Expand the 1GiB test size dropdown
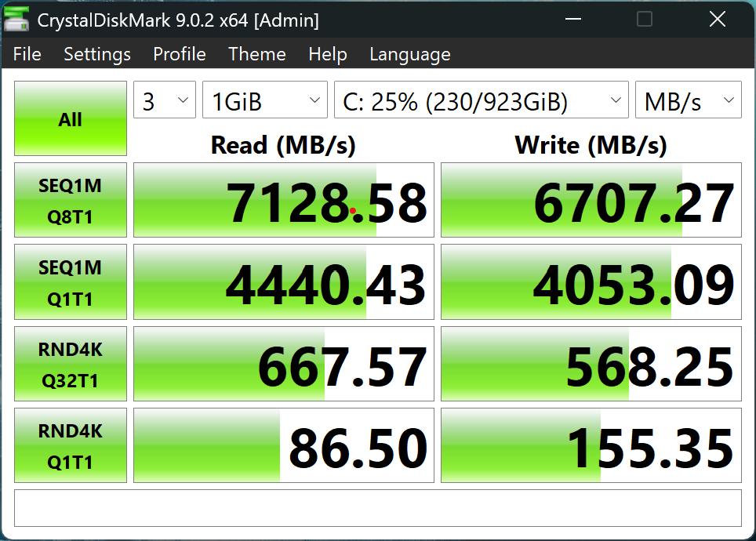 pyautogui.click(x=264, y=101)
